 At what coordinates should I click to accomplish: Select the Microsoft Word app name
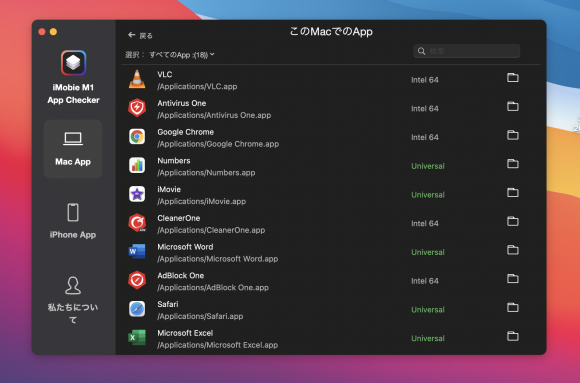click(185, 247)
